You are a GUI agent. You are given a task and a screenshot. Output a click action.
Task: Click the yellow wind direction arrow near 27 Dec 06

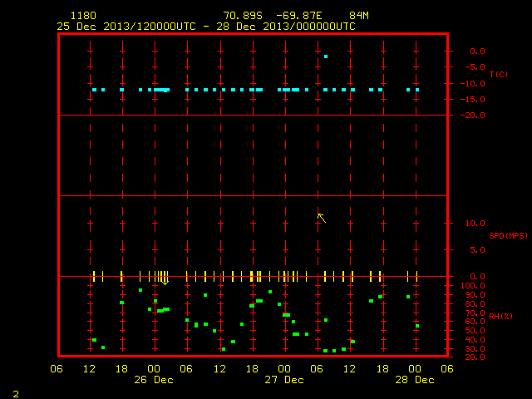click(x=322, y=218)
